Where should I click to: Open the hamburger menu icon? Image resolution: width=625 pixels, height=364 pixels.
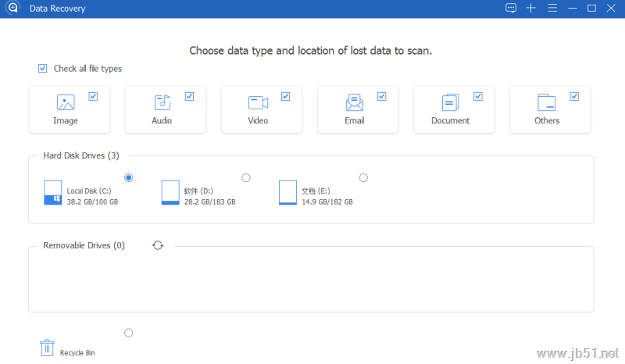(x=552, y=8)
